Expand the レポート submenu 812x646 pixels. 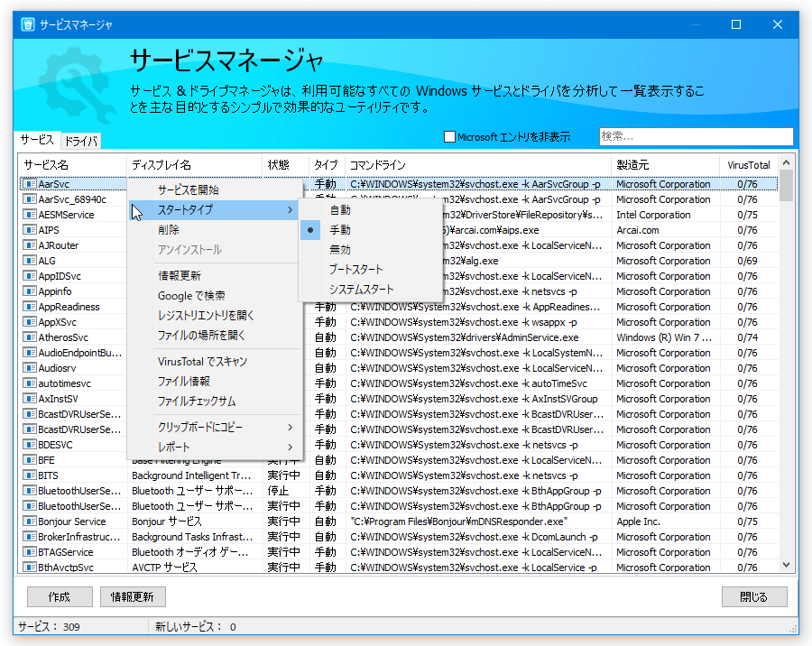pyautogui.click(x=214, y=448)
